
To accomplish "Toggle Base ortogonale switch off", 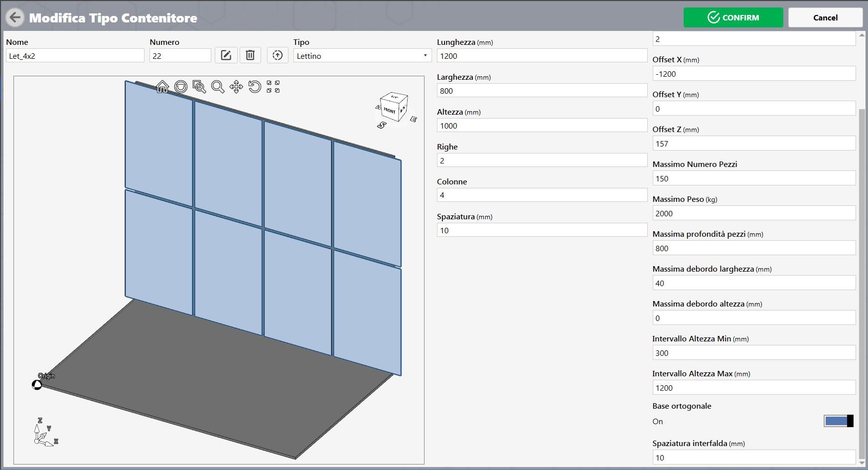I will [x=839, y=421].
